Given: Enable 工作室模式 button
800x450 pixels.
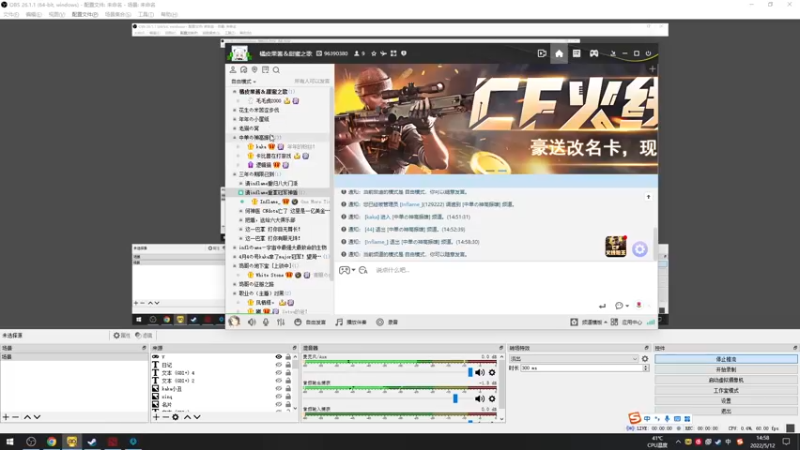Looking at the screenshot, I should [726, 390].
